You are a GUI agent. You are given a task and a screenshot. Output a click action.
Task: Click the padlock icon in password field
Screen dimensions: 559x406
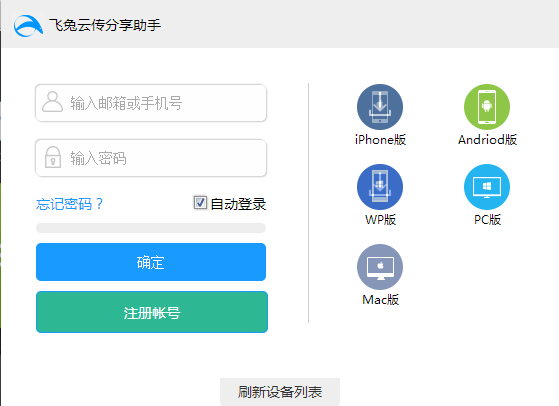point(53,157)
